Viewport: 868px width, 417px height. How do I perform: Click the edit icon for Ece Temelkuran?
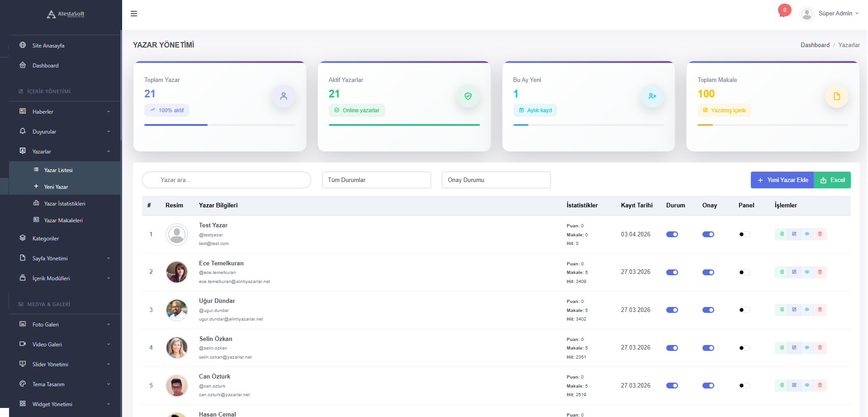794,272
